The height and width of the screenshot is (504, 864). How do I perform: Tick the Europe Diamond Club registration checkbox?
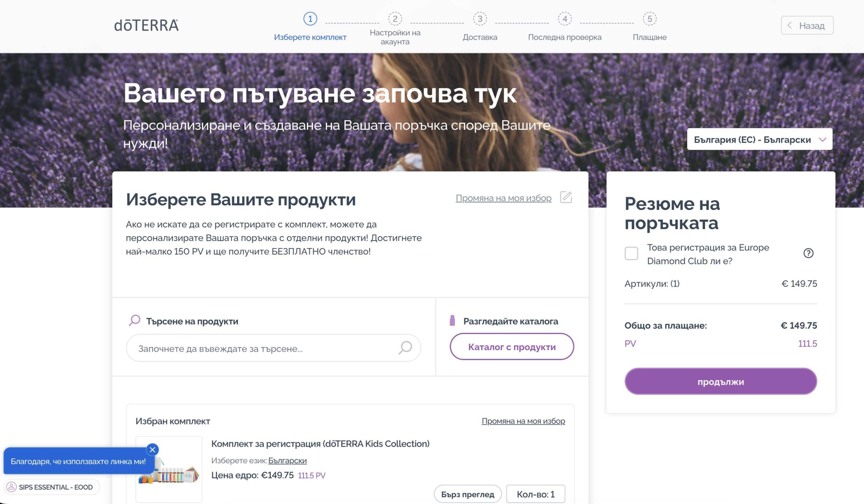tap(631, 254)
